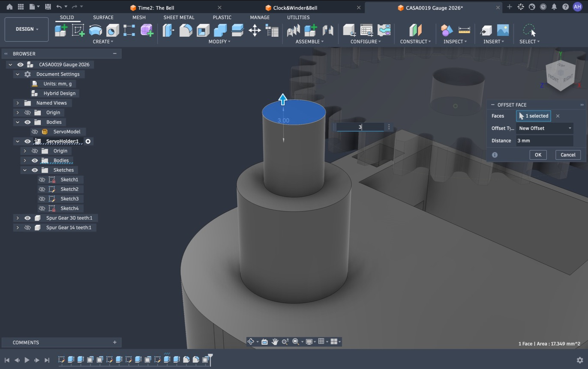Toggle visibility of ServoModel body

[x=35, y=132]
